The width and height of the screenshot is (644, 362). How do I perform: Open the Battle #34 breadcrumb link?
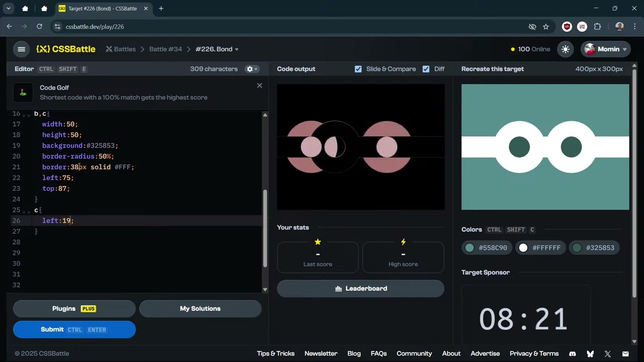pos(166,49)
